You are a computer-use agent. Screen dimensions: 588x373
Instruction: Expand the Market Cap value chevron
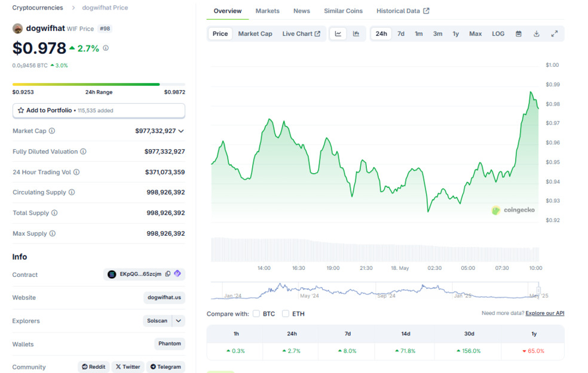181,131
